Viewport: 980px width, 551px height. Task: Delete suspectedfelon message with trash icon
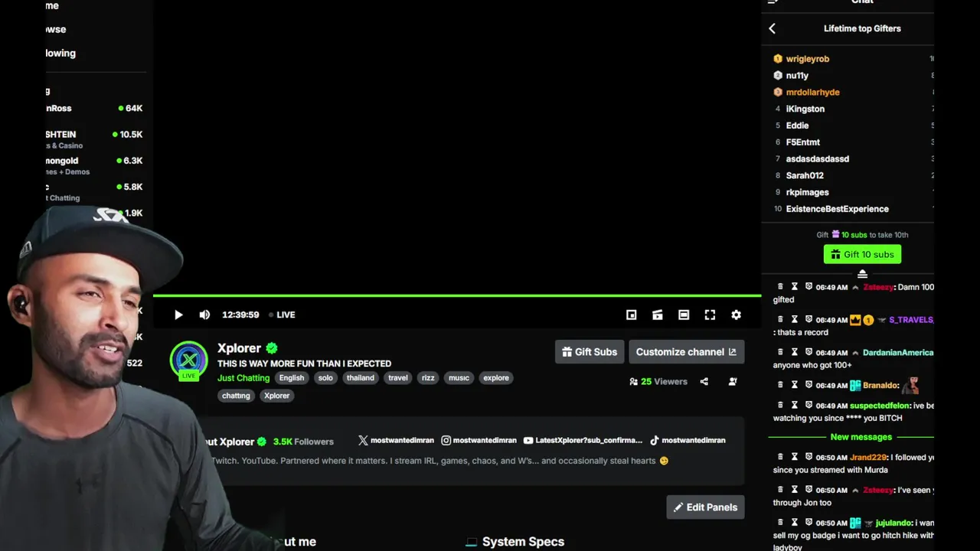click(x=780, y=405)
